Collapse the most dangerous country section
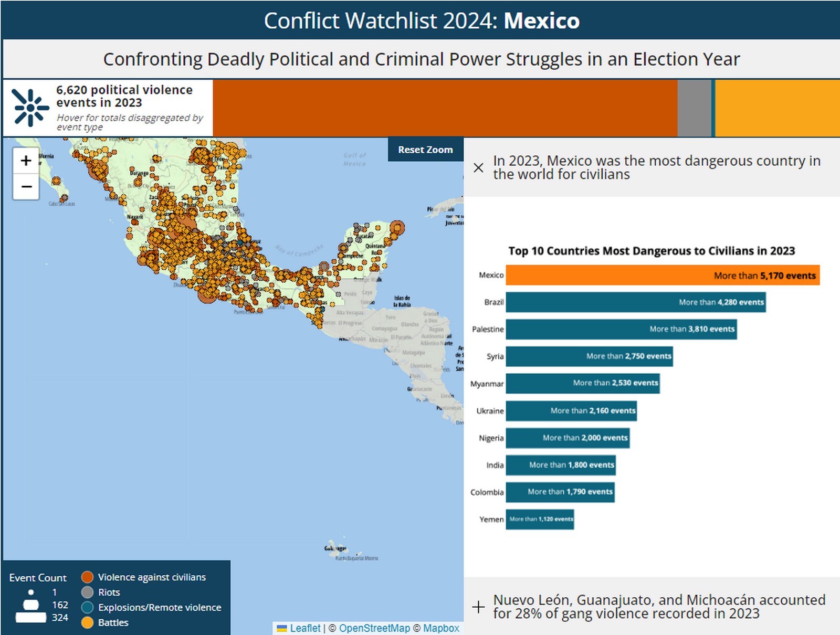Viewport: 840px width, 635px height. tap(478, 168)
